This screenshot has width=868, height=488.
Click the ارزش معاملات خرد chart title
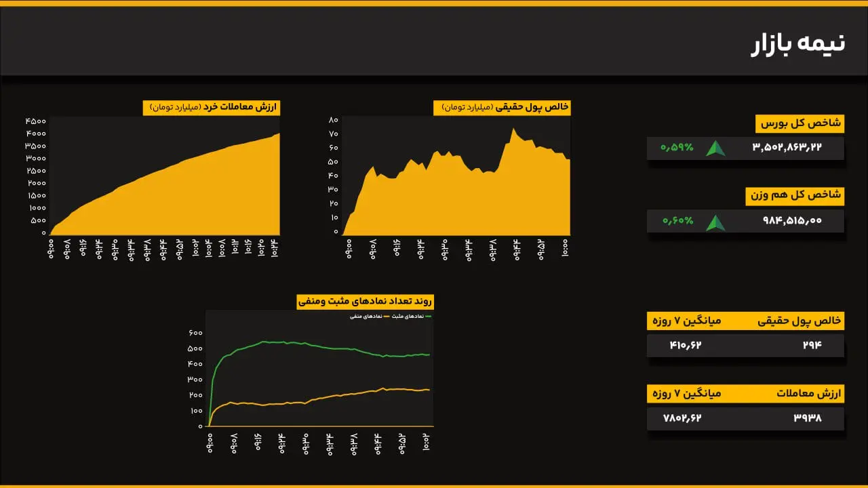[211, 108]
